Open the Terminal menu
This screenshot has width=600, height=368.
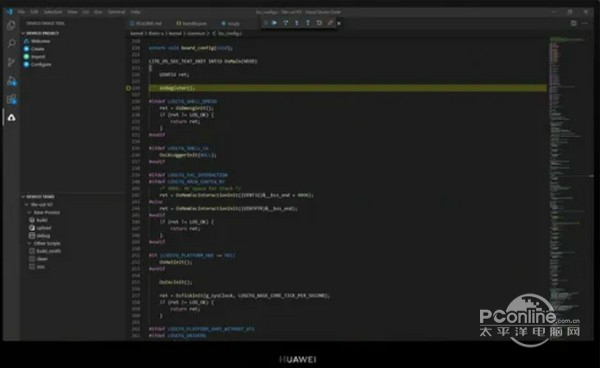pos(116,12)
